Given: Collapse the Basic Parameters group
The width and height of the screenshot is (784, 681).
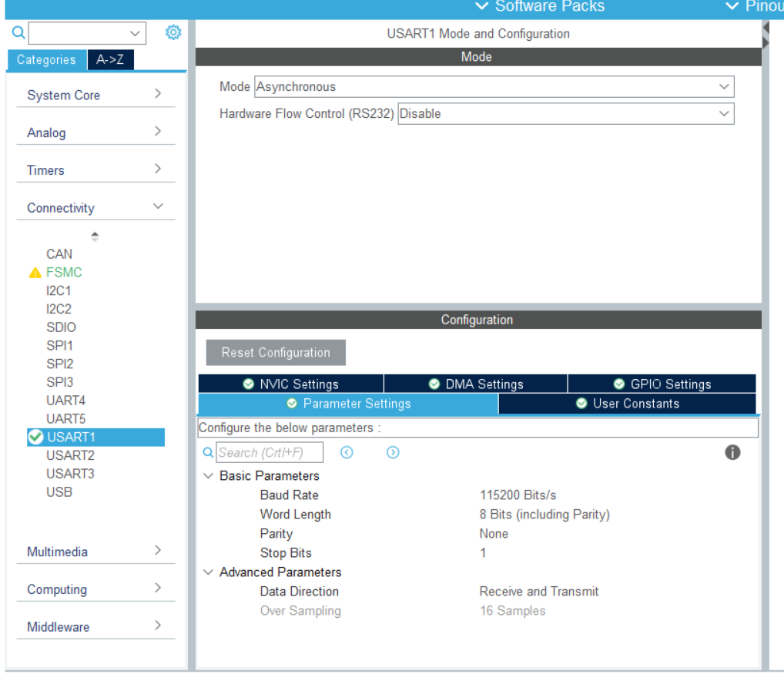Looking at the screenshot, I should pyautogui.click(x=208, y=475).
